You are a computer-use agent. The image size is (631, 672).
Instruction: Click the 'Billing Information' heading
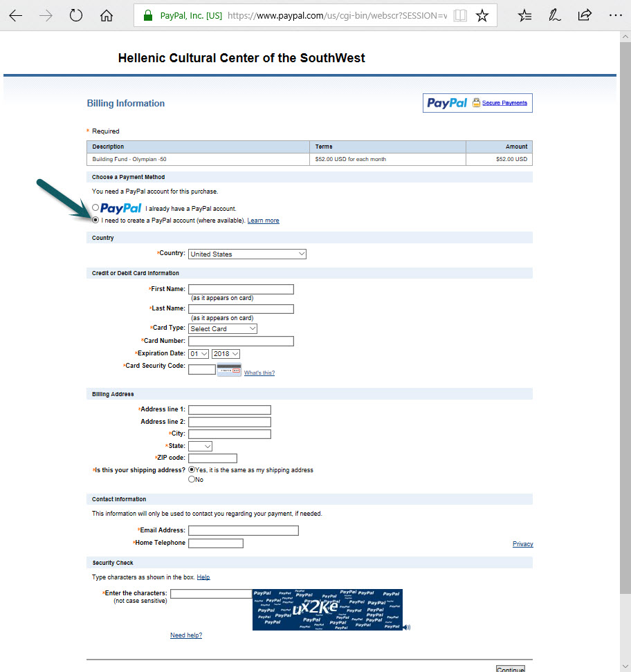click(x=126, y=103)
